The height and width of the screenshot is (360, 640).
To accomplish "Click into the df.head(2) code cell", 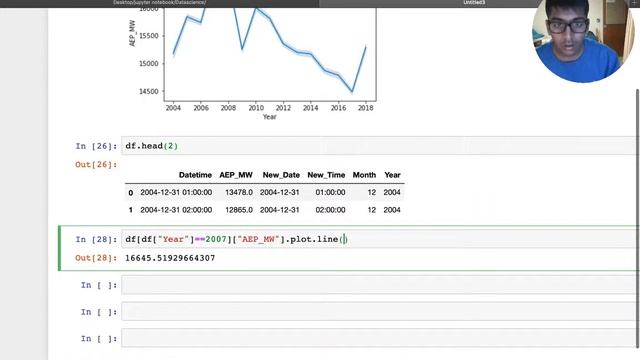I will (380, 146).
